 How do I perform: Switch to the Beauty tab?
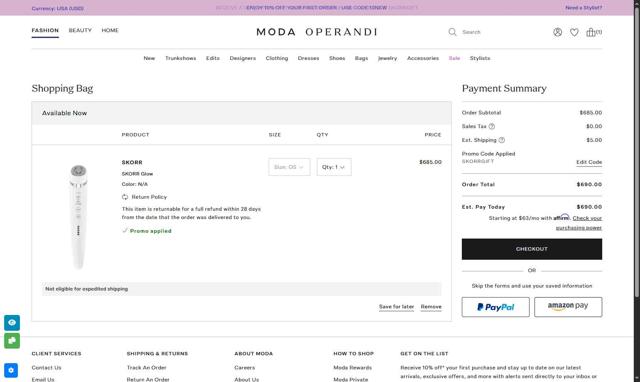80,31
